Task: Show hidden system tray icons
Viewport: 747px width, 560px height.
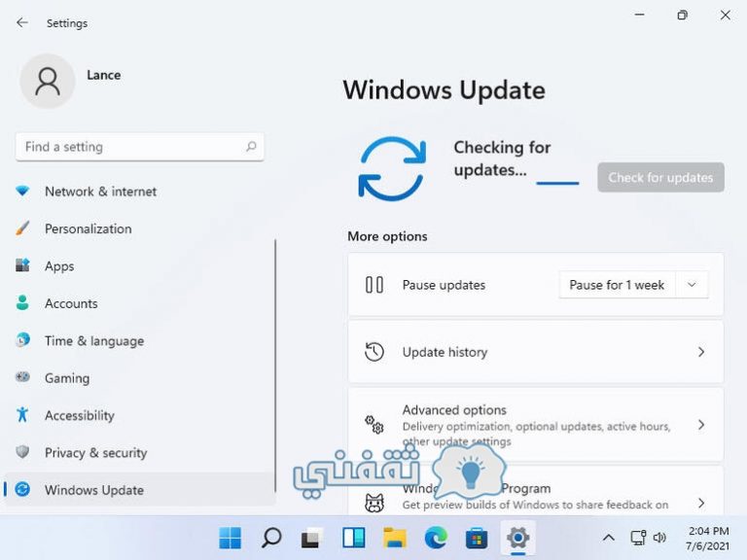Action: pos(608,538)
